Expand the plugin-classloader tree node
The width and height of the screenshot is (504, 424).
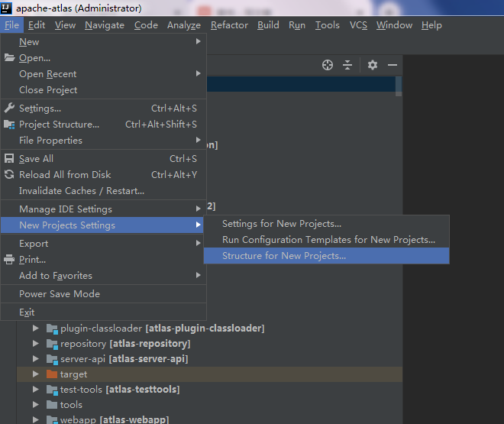pyautogui.click(x=36, y=329)
